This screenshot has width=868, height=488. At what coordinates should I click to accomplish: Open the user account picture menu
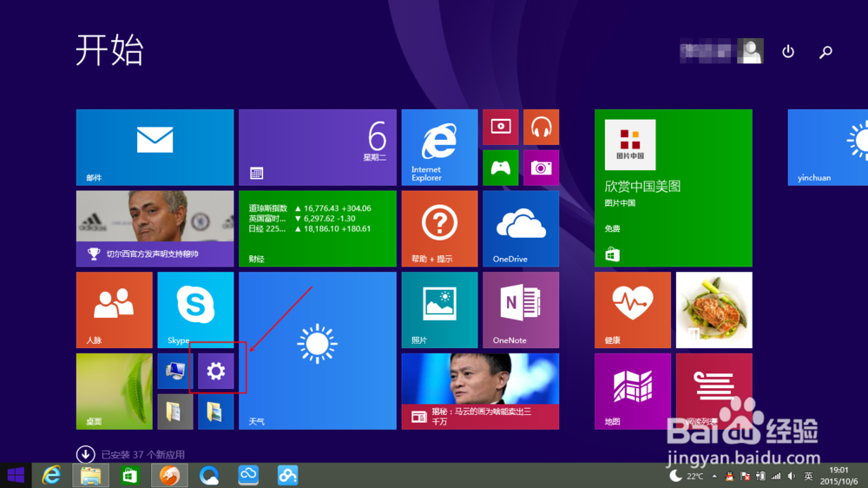(751, 51)
